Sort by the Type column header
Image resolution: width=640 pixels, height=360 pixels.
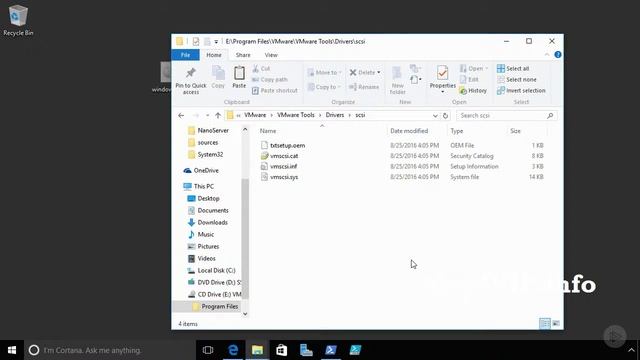click(x=457, y=131)
